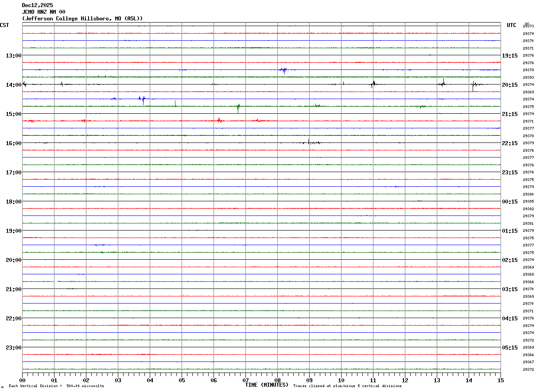Click the DC offset value 29382
This screenshot has height=392, width=536.
point(528,209)
